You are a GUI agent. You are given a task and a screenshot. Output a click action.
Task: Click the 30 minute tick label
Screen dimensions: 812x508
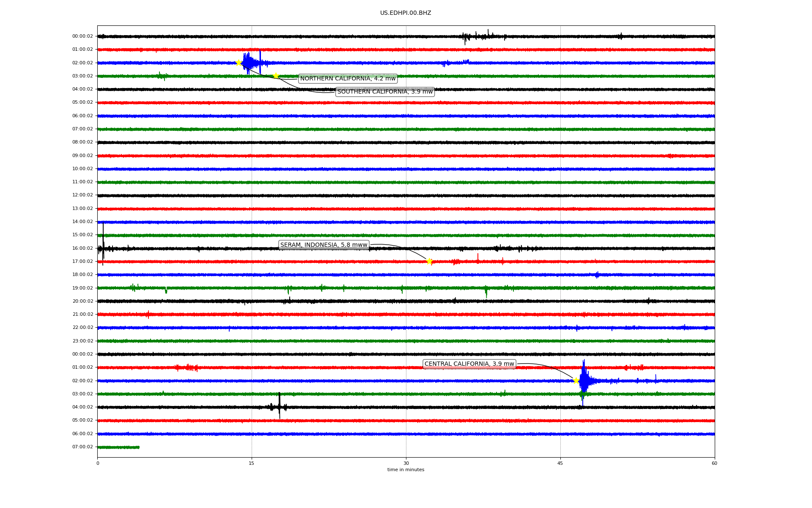pos(406,463)
